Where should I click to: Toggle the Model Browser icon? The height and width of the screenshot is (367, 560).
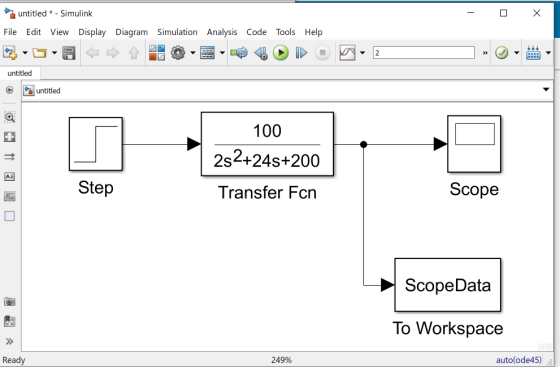10,90
